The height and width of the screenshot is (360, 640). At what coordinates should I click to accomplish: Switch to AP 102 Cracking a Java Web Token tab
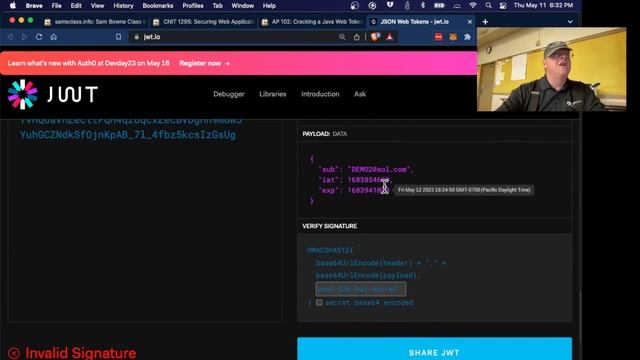click(x=312, y=22)
